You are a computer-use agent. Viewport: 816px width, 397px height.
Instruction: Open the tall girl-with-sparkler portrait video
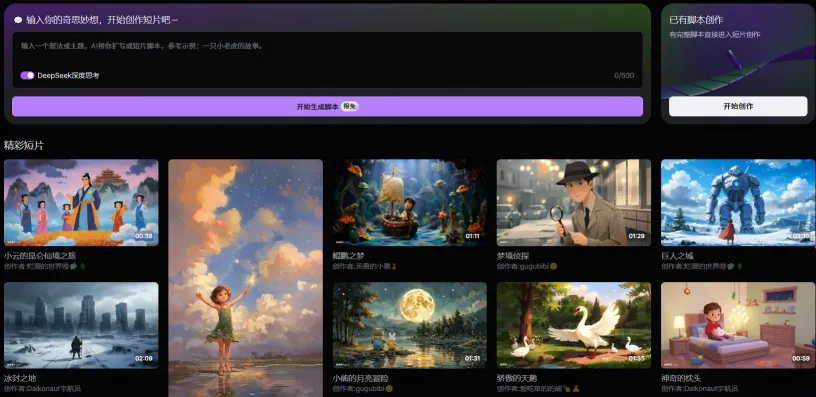coord(246,278)
